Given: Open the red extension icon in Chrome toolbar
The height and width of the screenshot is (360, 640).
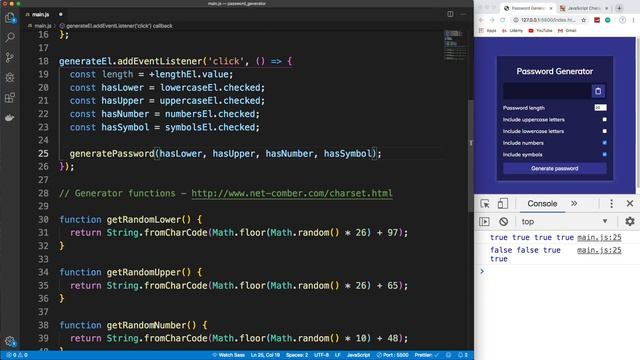Looking at the screenshot, I should (x=597, y=20).
